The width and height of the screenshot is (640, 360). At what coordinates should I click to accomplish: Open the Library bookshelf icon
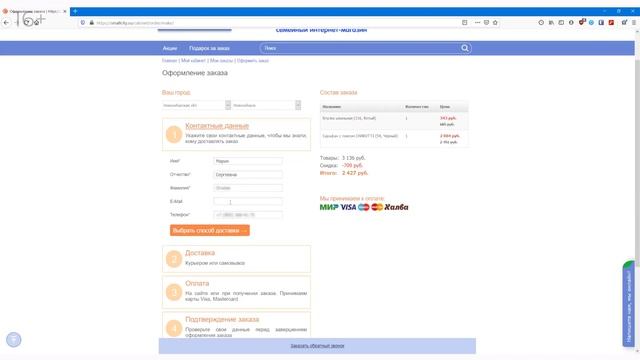click(x=551, y=23)
